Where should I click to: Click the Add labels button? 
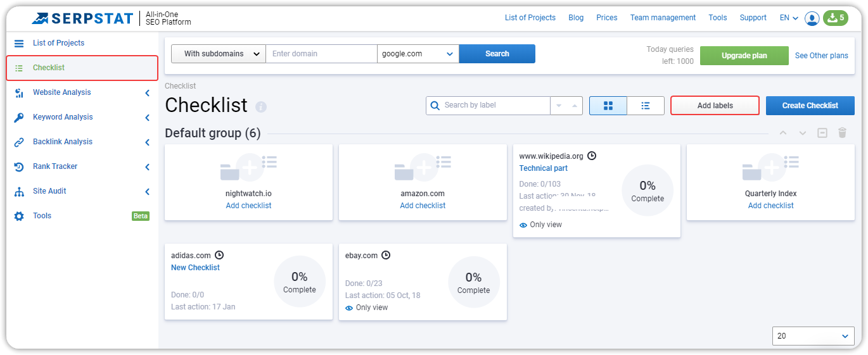(x=715, y=106)
